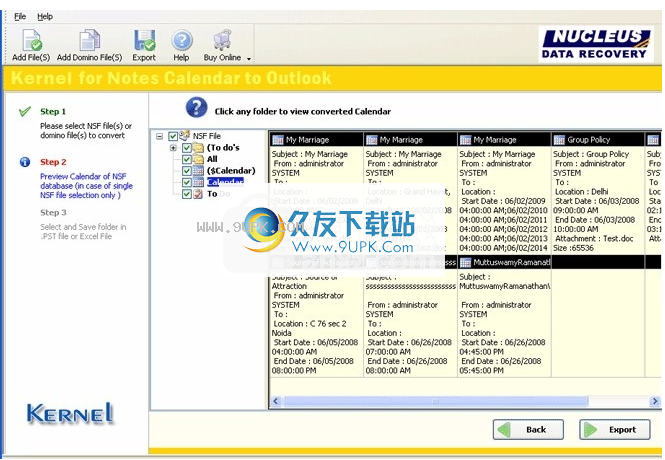Click the horizontal scrollbar left arrow
This screenshot has height=460, width=665.
[276, 401]
